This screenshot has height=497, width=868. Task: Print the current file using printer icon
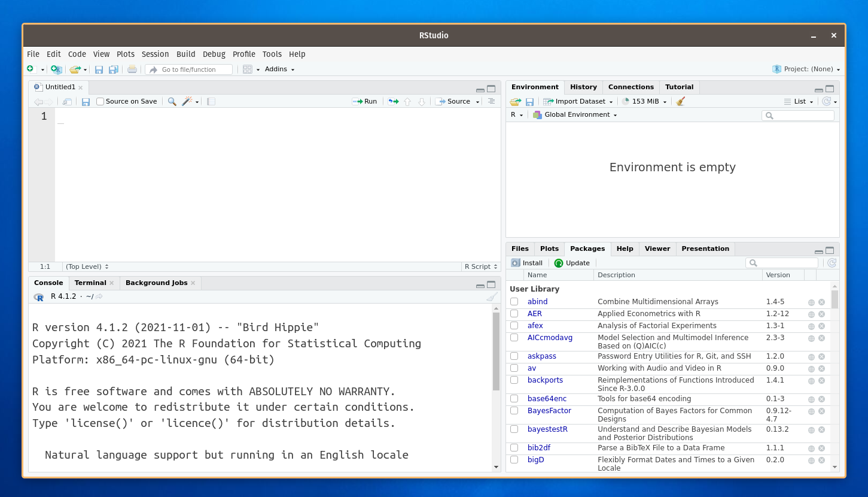click(x=132, y=69)
